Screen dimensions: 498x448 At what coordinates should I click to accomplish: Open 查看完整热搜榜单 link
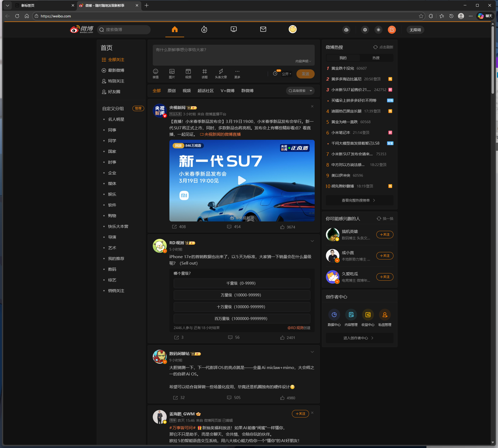pos(359,200)
